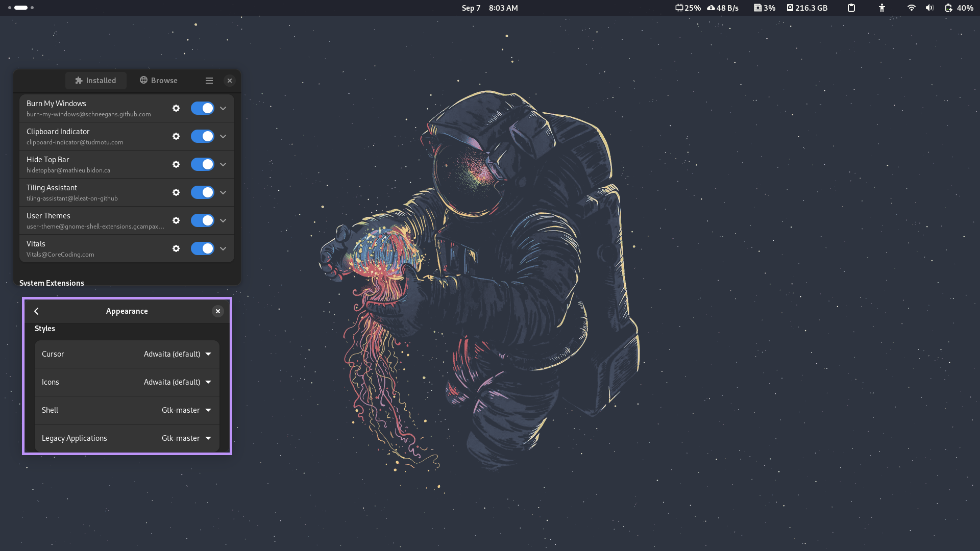Open Tiling Assistant settings
This screenshot has width=980, height=551.
[176, 192]
